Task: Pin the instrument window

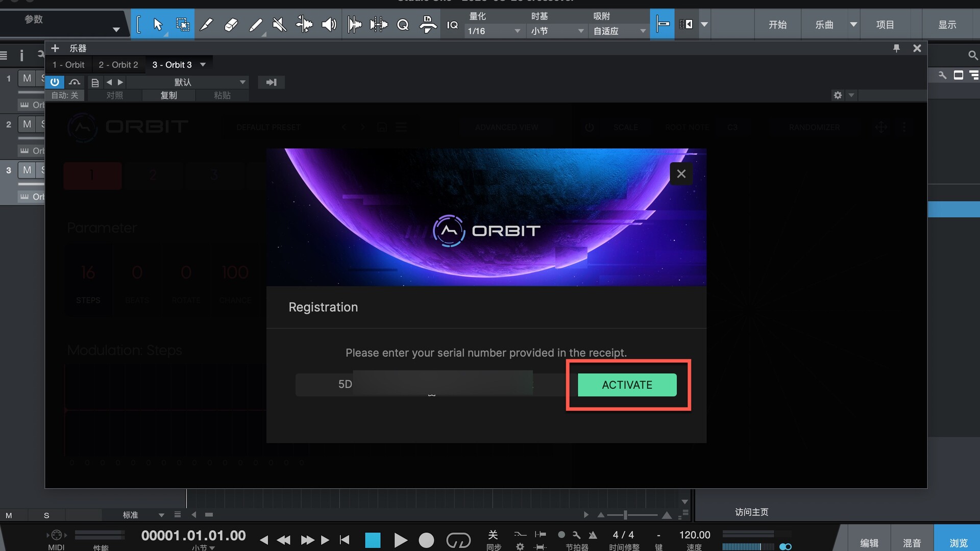Action: (x=896, y=48)
